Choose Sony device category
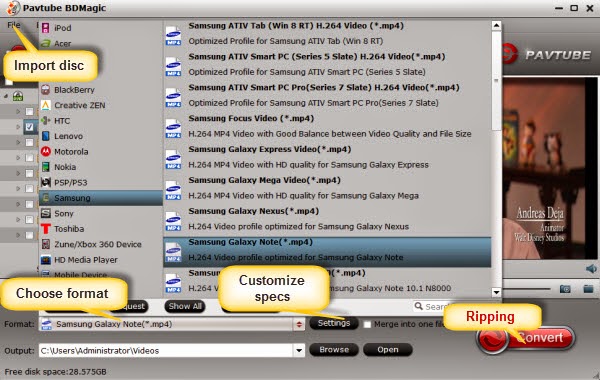This screenshot has width=600, height=380. 101,214
